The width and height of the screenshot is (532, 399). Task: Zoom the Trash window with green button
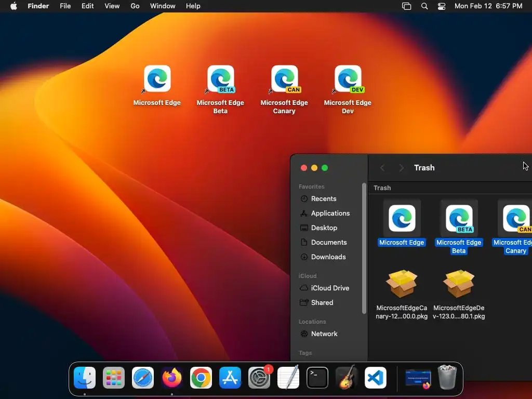point(325,168)
